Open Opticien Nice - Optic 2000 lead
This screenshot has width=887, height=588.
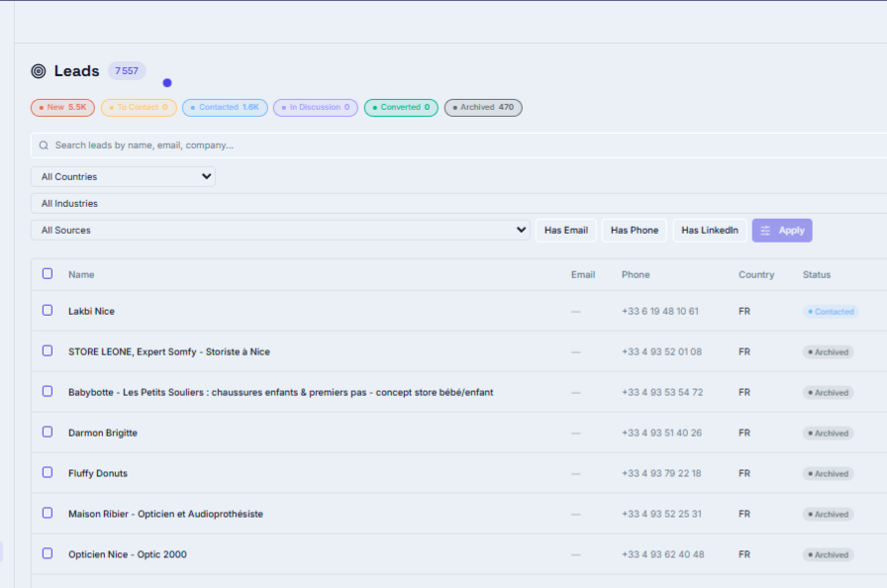click(x=128, y=554)
